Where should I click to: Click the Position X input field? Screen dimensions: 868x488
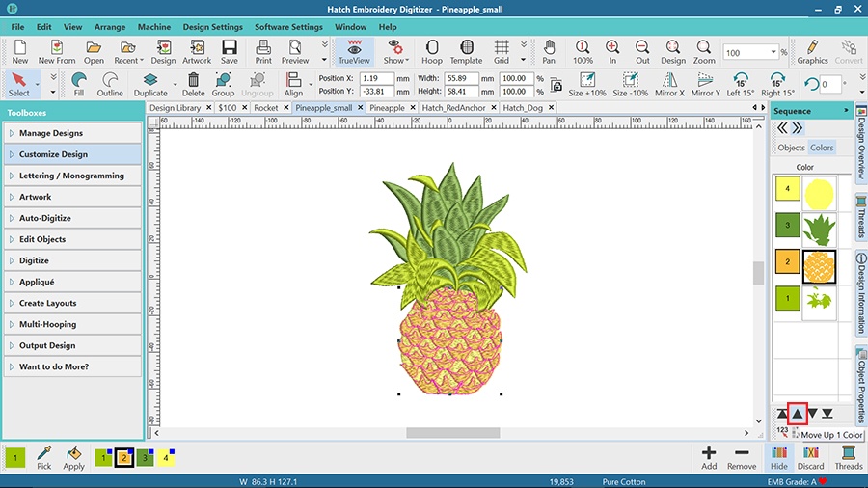point(383,78)
